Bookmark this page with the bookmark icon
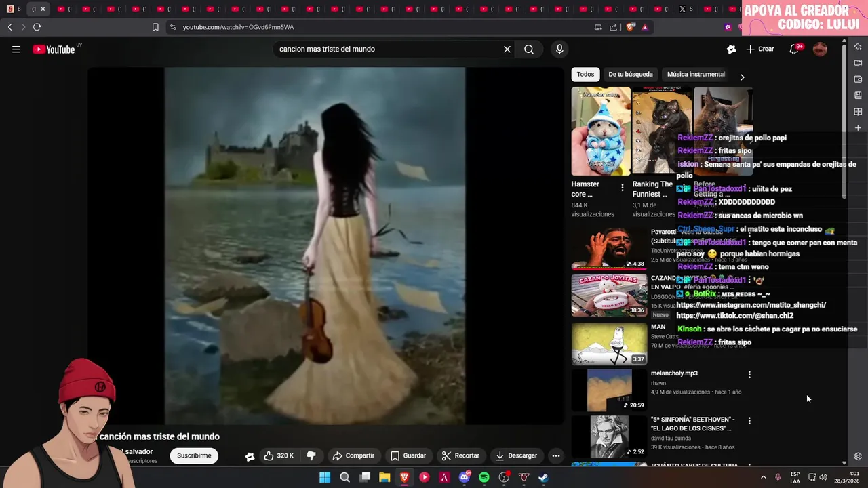The image size is (868, 488). click(x=155, y=27)
